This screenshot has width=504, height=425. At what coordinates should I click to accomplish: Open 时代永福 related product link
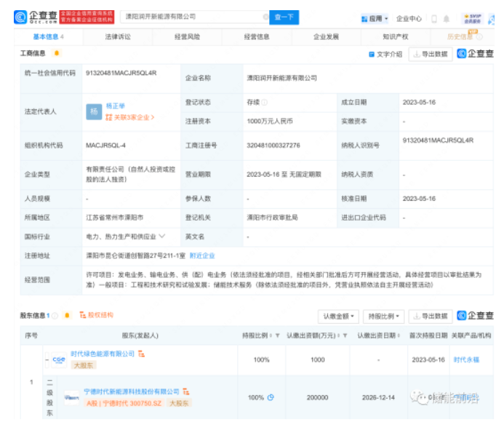pos(466,360)
